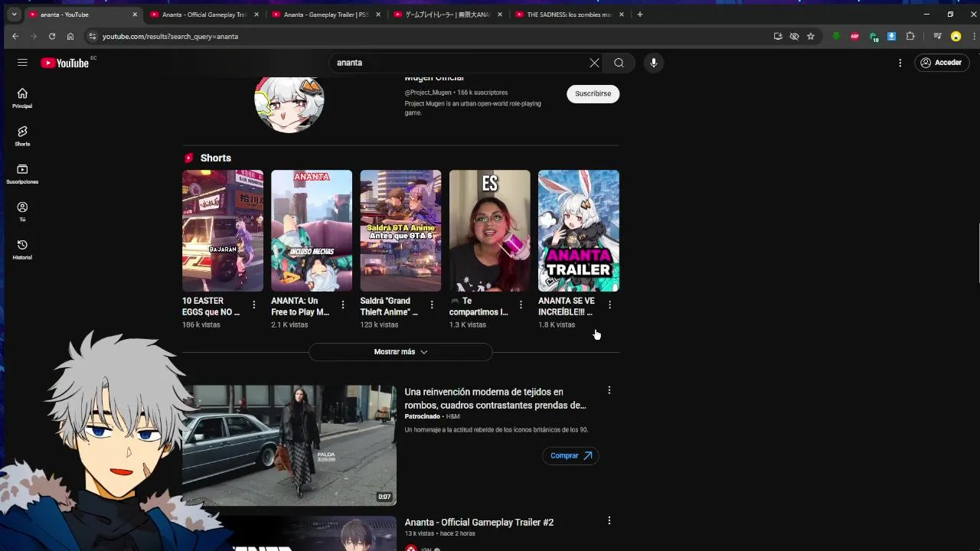Open options for ANANTA Free to Play short
Viewport: 980px width, 551px height.
pyautogui.click(x=343, y=305)
